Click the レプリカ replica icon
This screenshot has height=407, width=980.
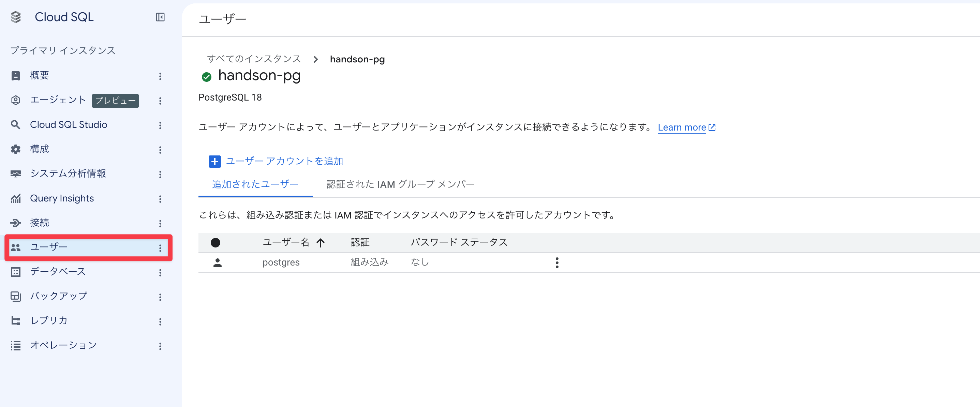coord(16,321)
